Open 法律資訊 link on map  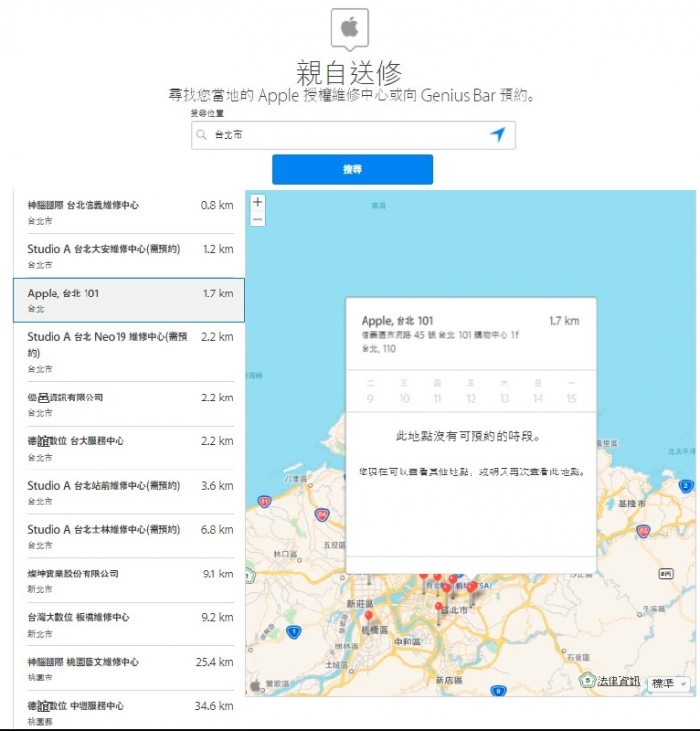click(618, 681)
